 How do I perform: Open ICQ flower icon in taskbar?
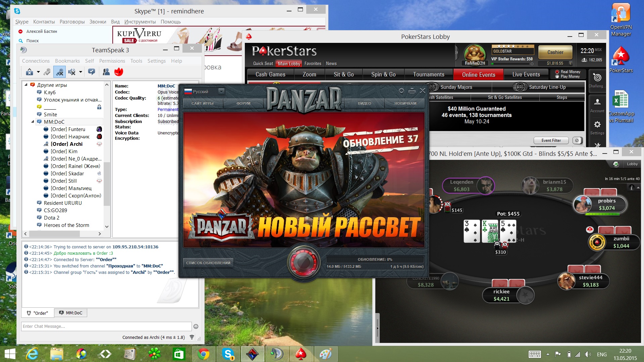coord(154,354)
